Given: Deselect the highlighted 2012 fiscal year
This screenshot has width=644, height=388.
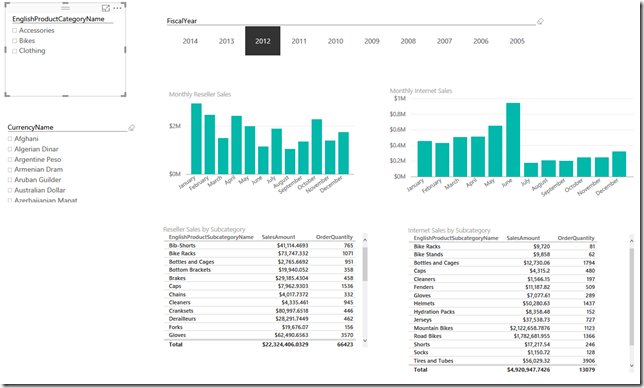Looking at the screenshot, I should click(x=263, y=41).
